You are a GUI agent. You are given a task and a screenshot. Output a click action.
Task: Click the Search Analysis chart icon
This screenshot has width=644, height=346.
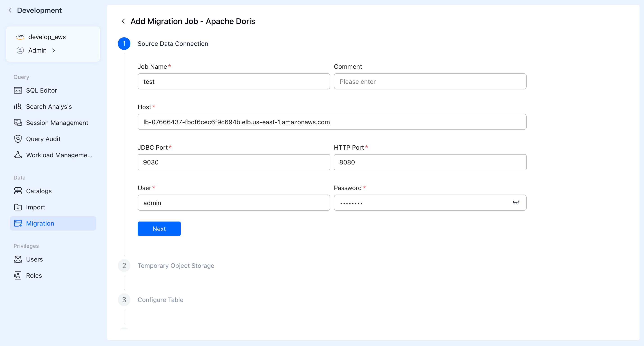pos(18,106)
